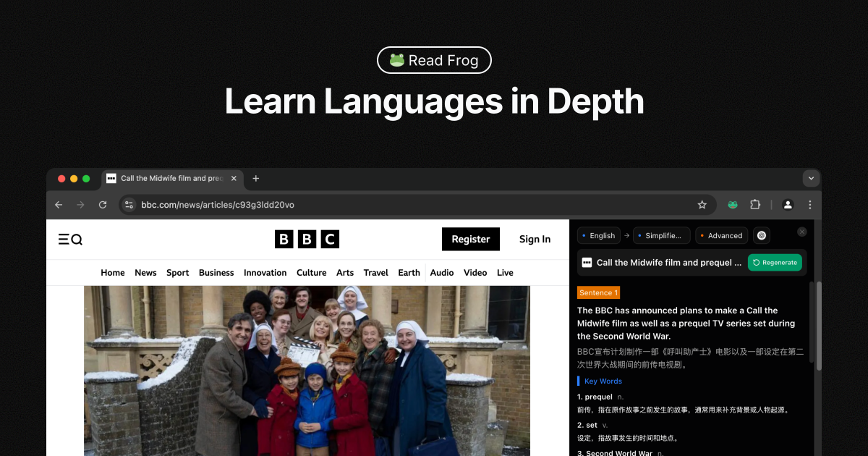
Task: Click the Key Words heading
Action: tap(603, 381)
